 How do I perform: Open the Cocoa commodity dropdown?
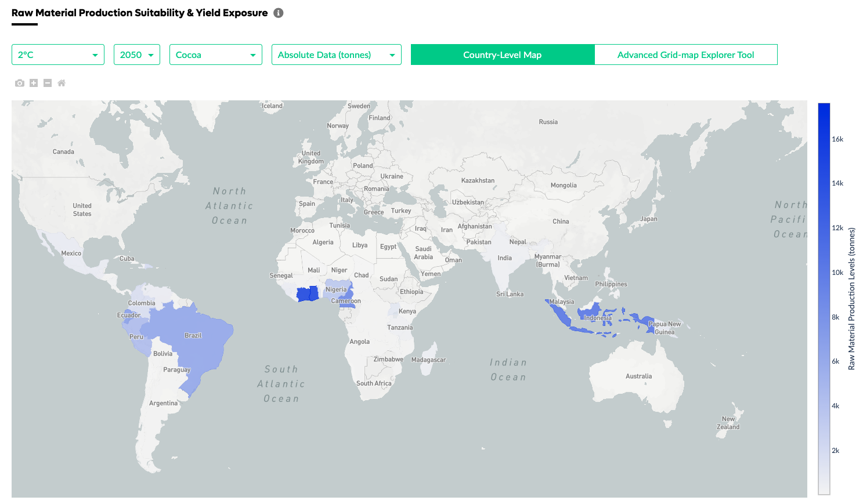[215, 55]
